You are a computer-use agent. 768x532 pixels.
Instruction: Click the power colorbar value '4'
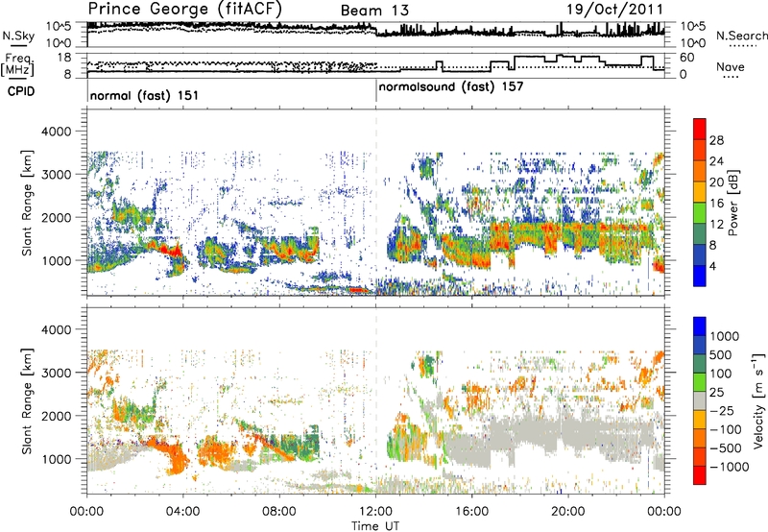713,266
